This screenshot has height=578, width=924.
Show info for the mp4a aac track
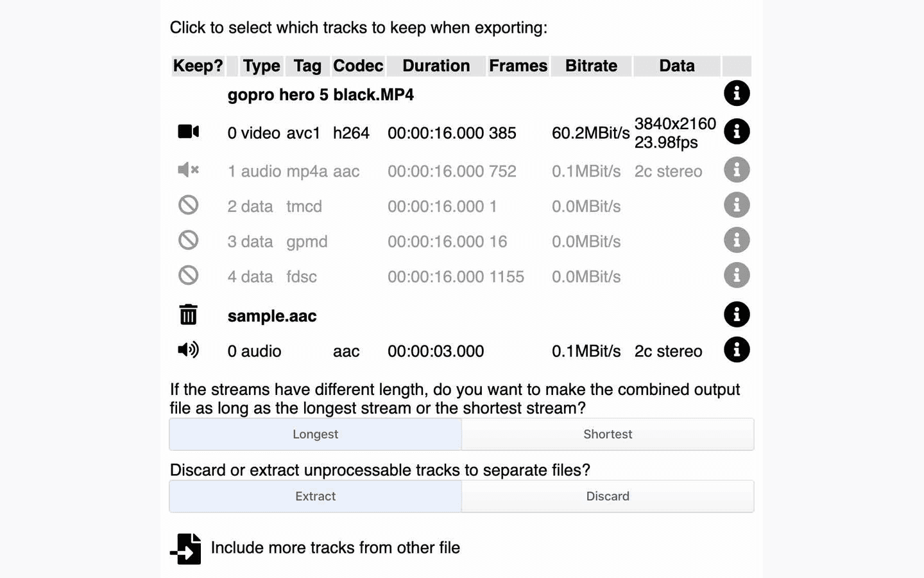[737, 170]
